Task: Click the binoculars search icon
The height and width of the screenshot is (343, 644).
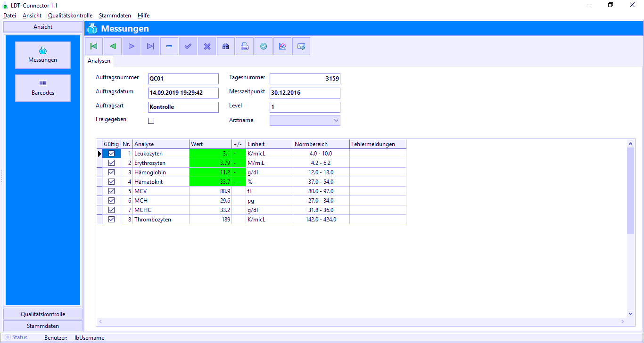Action: (226, 46)
